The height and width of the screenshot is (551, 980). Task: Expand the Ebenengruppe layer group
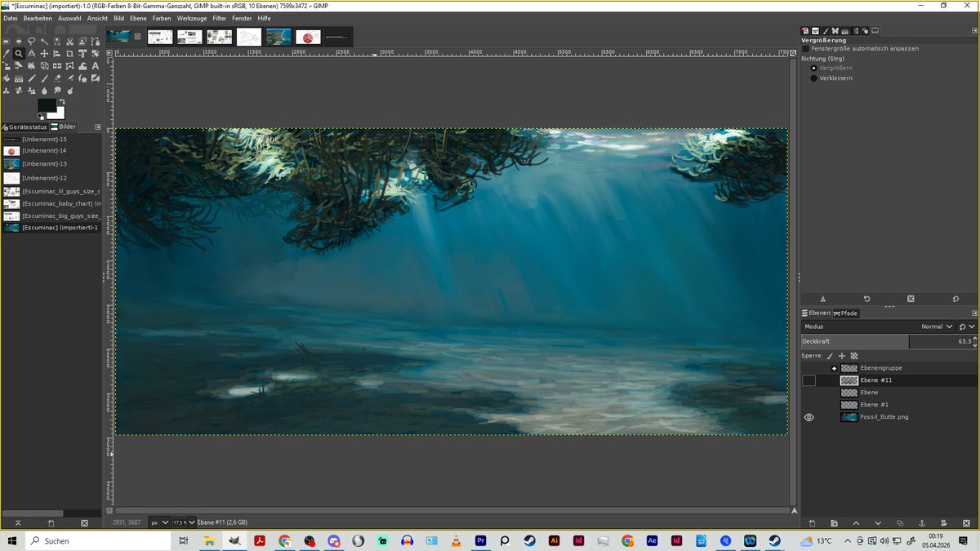click(x=834, y=368)
